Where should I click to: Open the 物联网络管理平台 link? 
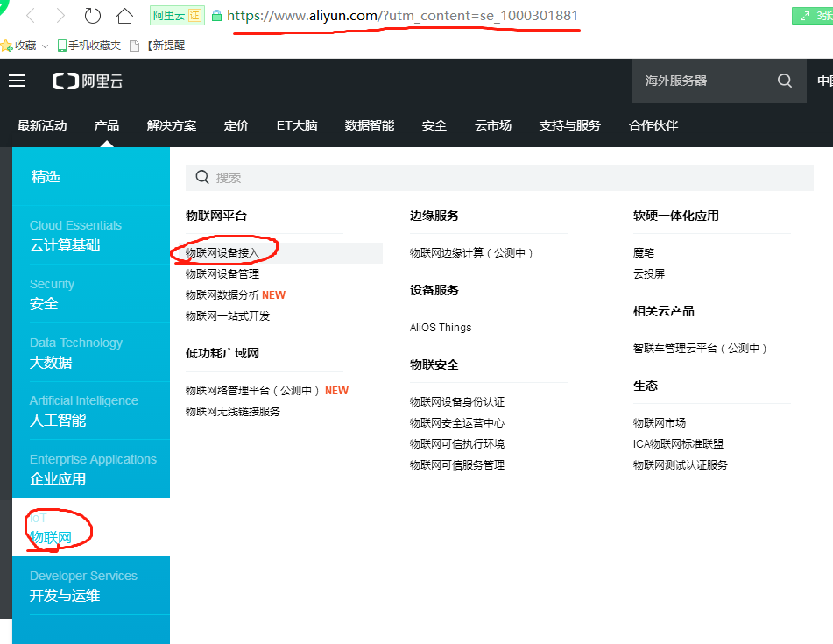[x=266, y=391]
